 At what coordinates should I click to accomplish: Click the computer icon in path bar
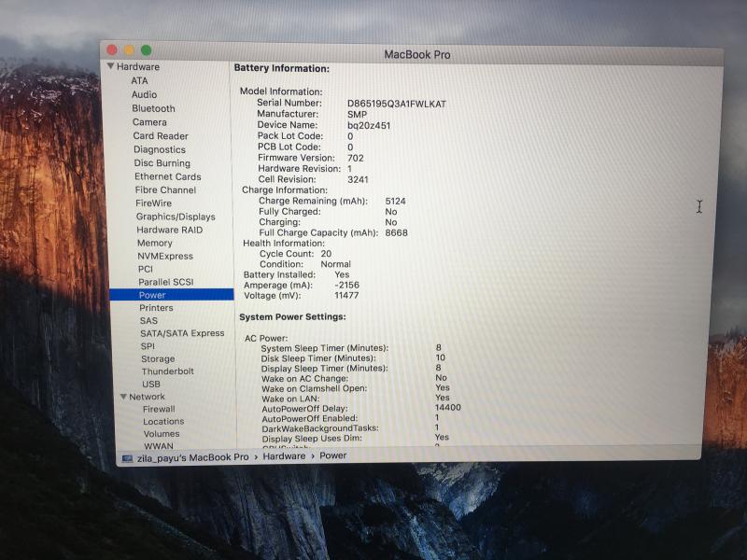coord(127,458)
